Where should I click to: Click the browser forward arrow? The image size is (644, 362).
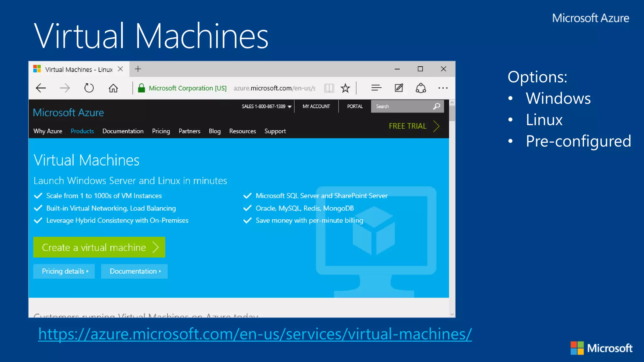(x=64, y=88)
